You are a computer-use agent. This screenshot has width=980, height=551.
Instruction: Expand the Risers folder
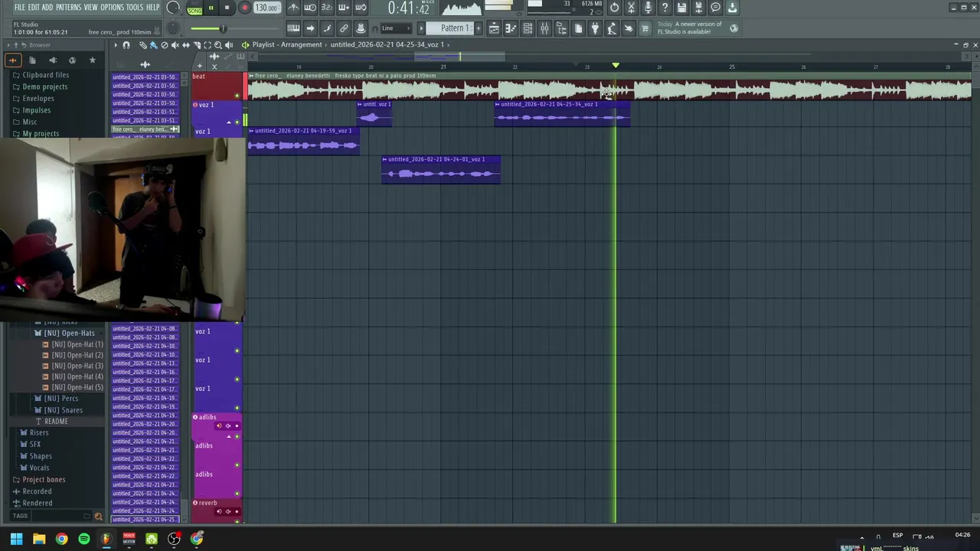(x=38, y=432)
